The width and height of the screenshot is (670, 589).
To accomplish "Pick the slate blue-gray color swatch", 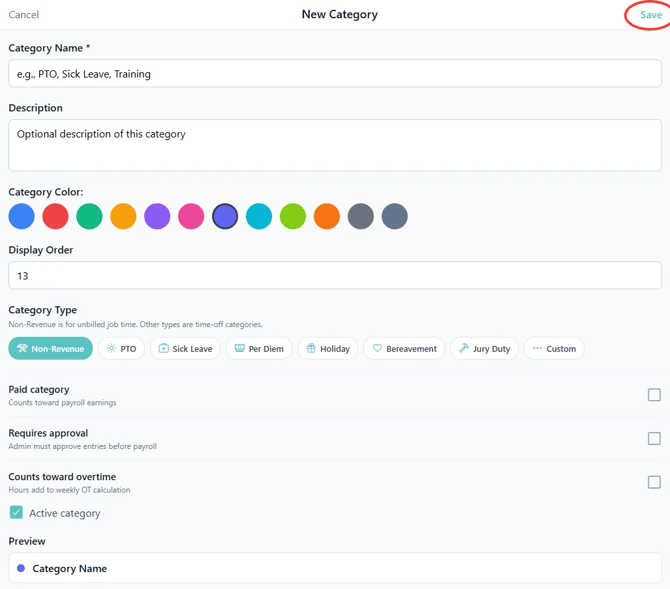I will (394, 216).
